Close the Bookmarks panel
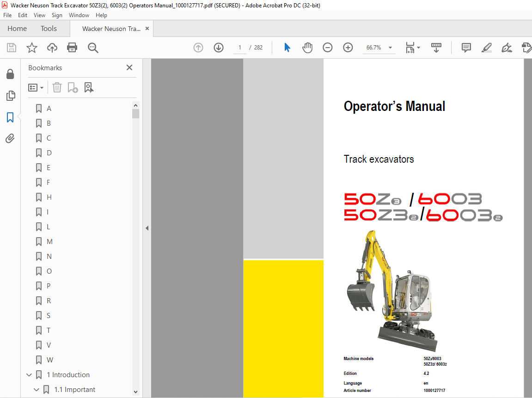 point(129,67)
